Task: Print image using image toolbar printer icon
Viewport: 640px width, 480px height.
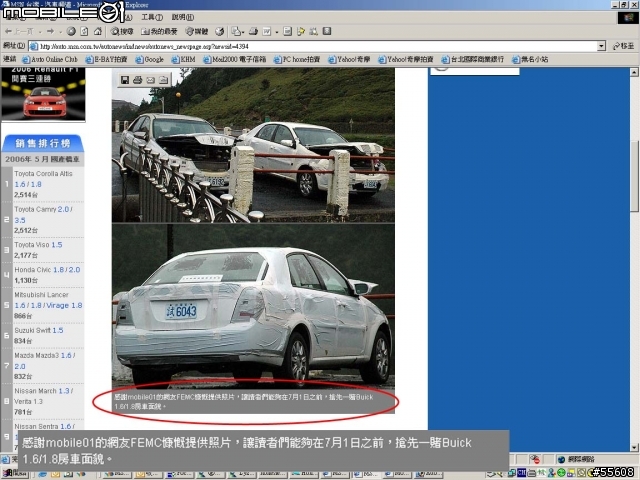Action: (x=138, y=80)
